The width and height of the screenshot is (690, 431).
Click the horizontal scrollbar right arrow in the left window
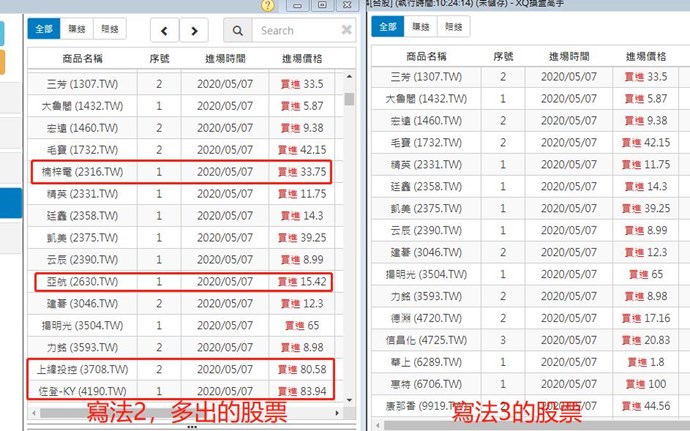[x=337, y=413]
